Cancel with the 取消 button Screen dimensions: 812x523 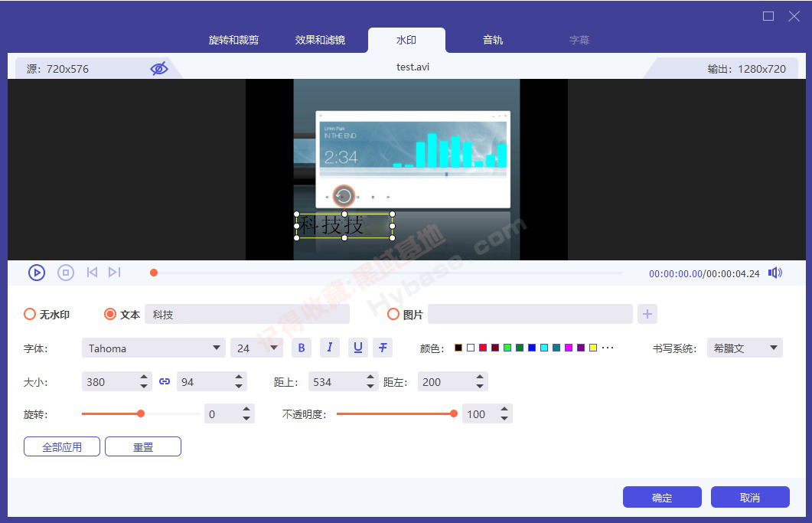tap(750, 497)
